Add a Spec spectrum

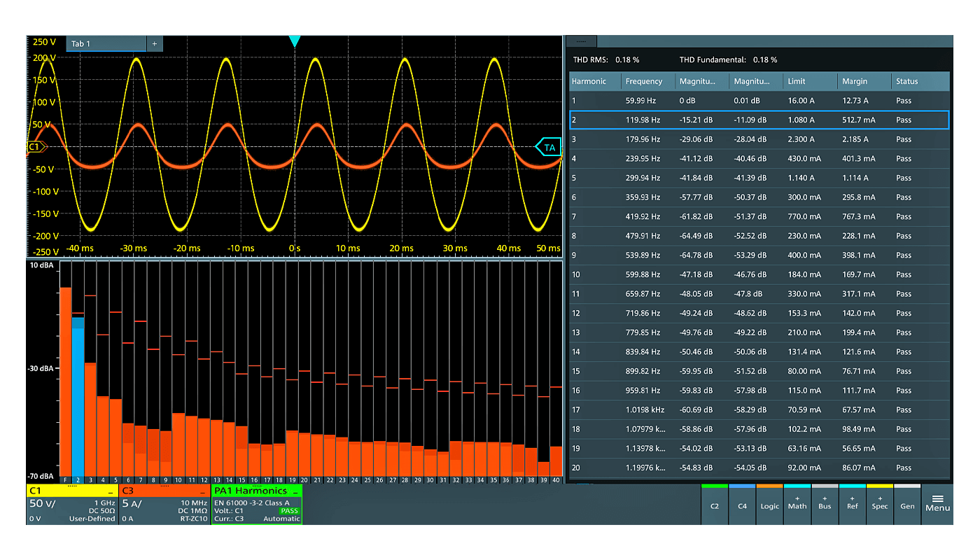880,504
